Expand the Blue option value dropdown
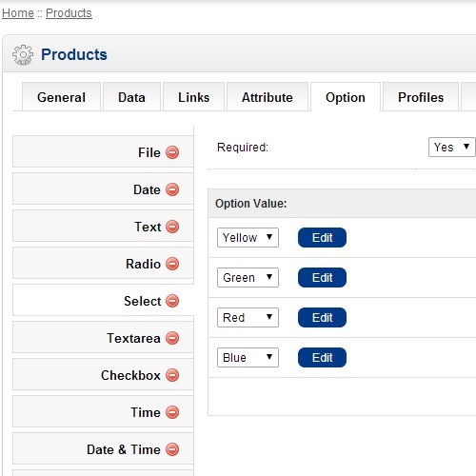Viewport: 476px width, 476px height. coord(248,357)
